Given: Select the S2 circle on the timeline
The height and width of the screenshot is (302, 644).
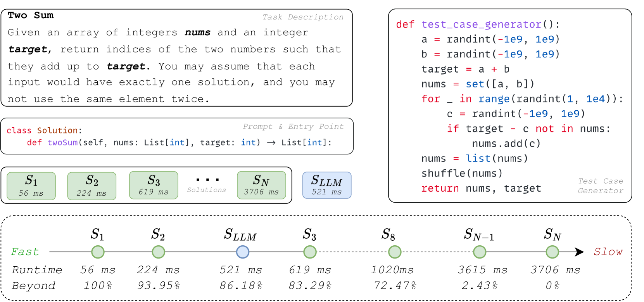Looking at the screenshot, I should (158, 252).
